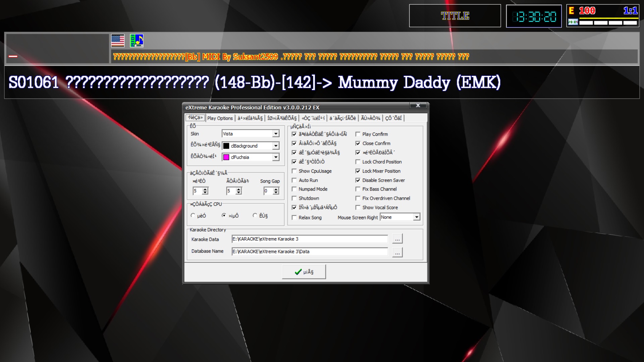The image size is (644, 362).
Task: Click the Database Name path field
Action: pos(310,251)
